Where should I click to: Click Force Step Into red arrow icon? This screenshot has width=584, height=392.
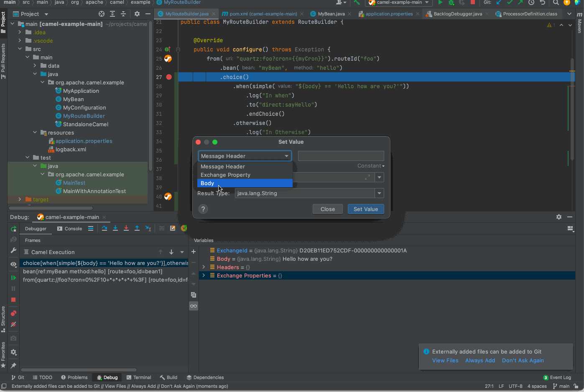126,228
